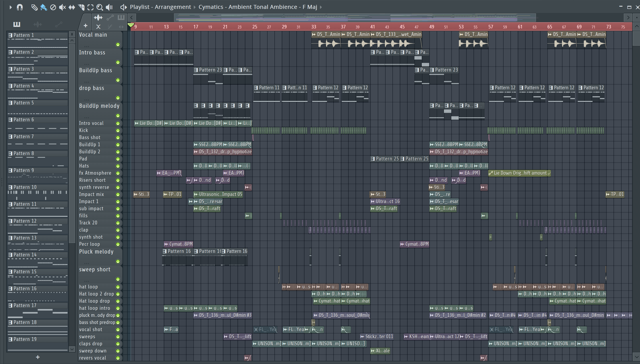Select the Slice tool
Viewport: 640px width, 364px height.
81,7
